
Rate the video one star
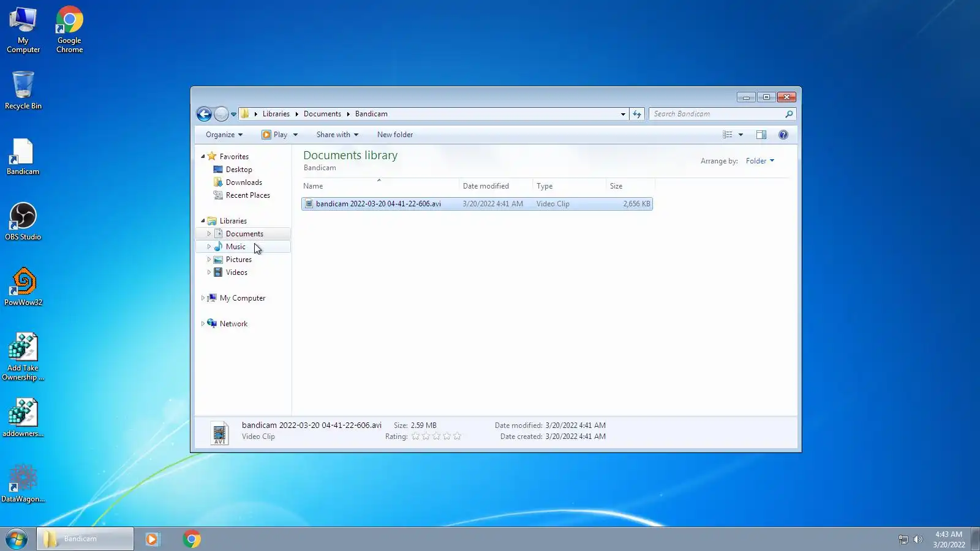pyautogui.click(x=416, y=437)
